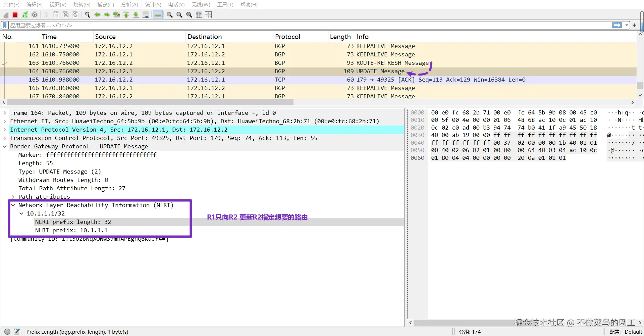Stop the running capture with red square
Viewport: 644px width, 336px height.
pos(15,15)
